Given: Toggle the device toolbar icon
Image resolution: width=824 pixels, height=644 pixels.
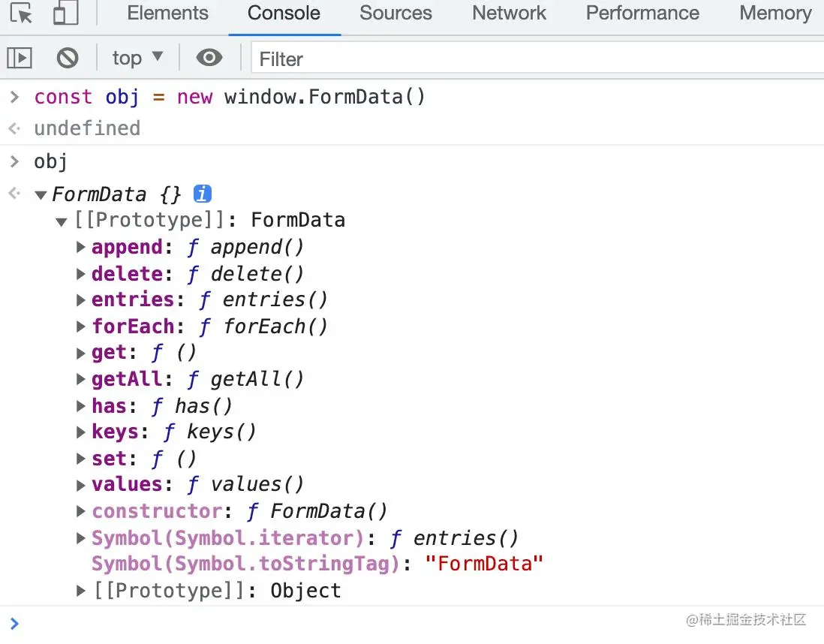Looking at the screenshot, I should click(66, 14).
